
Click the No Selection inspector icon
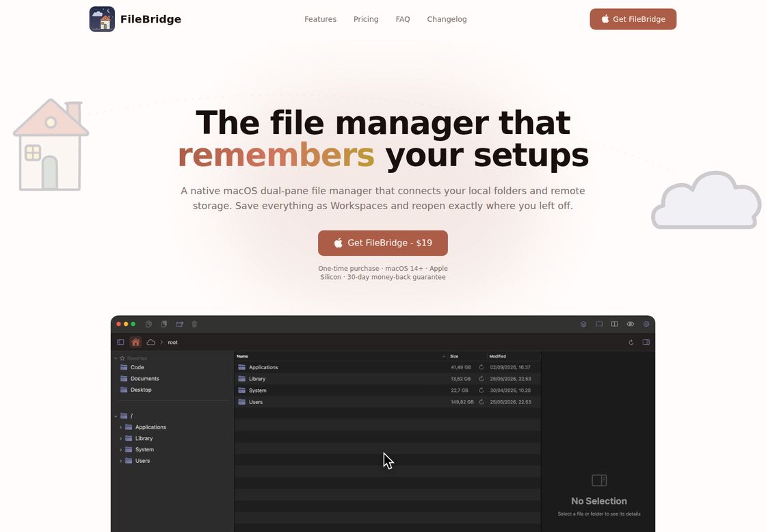599,480
